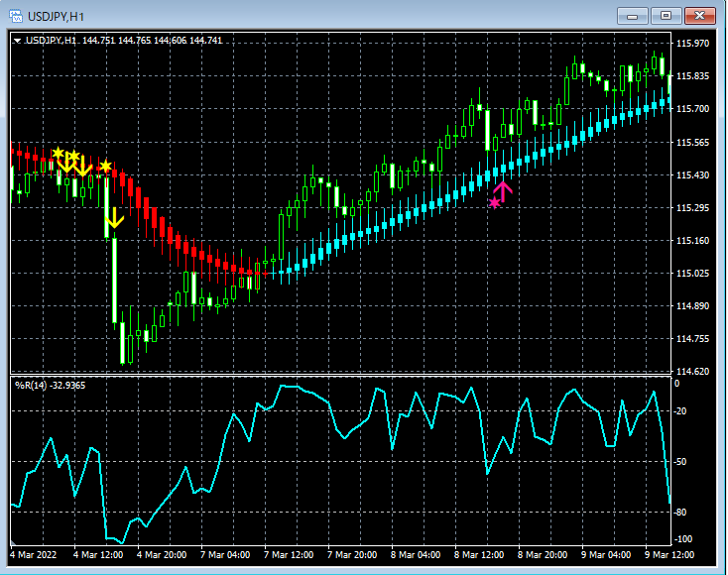Click the 7 Mar 20:00 time label
The width and height of the screenshot is (728, 575).
(x=352, y=555)
